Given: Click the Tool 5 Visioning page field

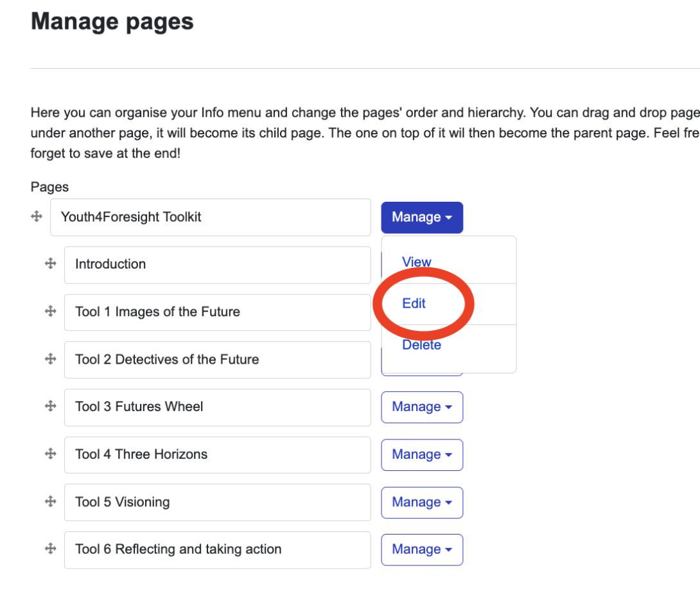Looking at the screenshot, I should (x=217, y=502).
